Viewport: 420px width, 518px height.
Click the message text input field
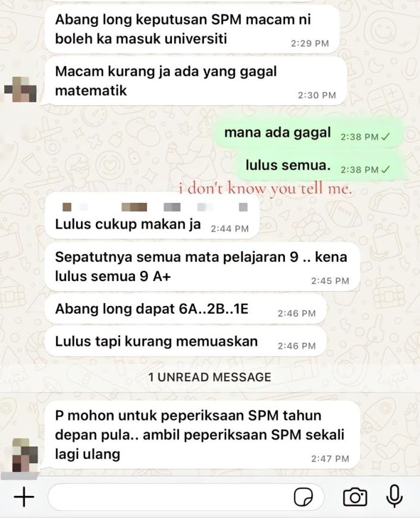click(186, 497)
